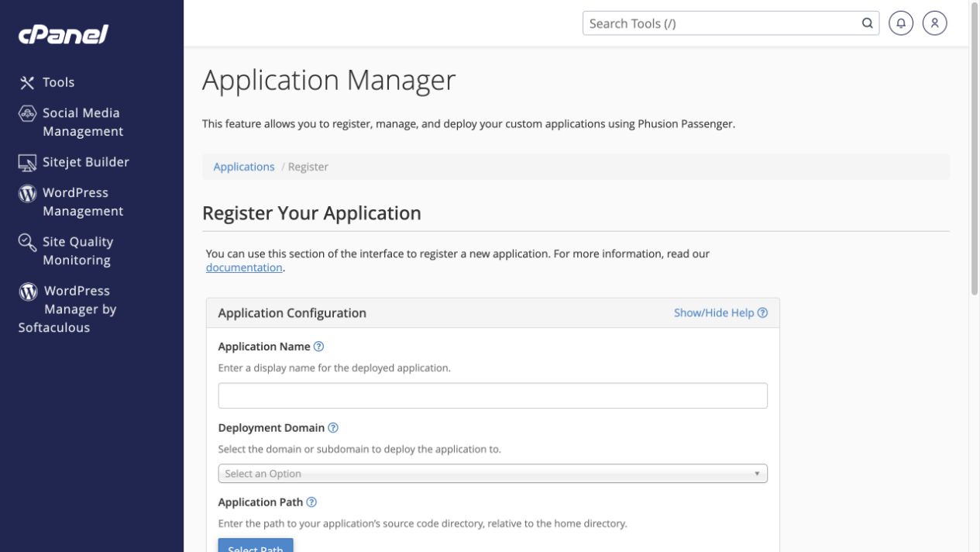This screenshot has width=980, height=552.
Task: Go to WordPress Management
Action: pyautogui.click(x=82, y=202)
